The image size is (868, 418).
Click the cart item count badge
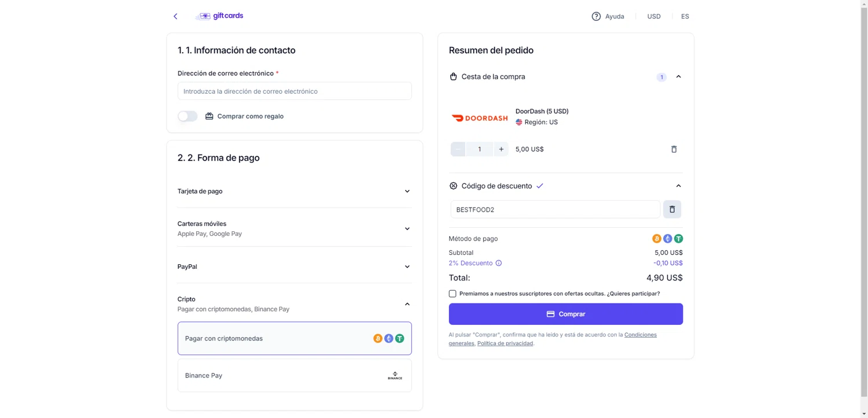click(661, 77)
